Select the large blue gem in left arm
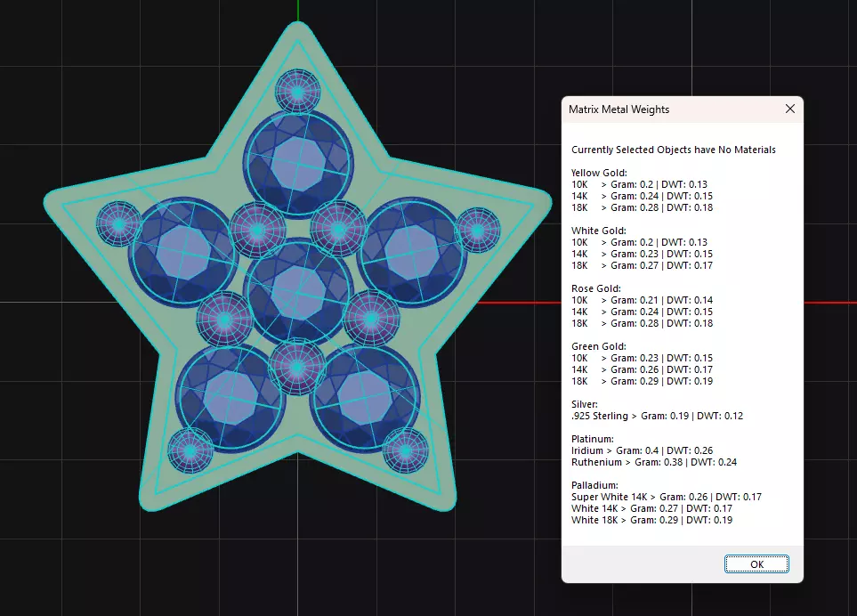Viewport: 857px width, 616px height. (x=183, y=251)
